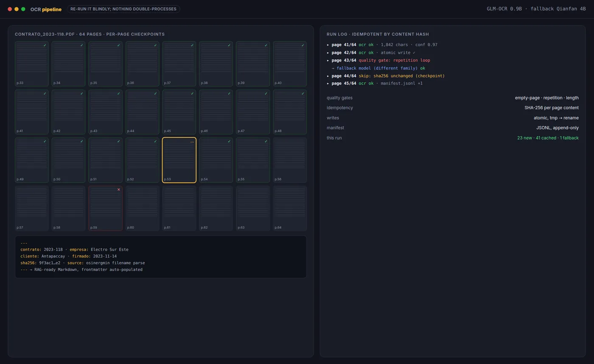
Task: Select pending page thumbnail p.64
Action: point(290,208)
